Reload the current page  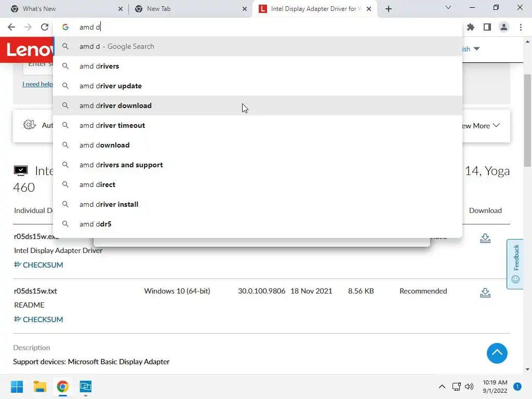click(45, 27)
